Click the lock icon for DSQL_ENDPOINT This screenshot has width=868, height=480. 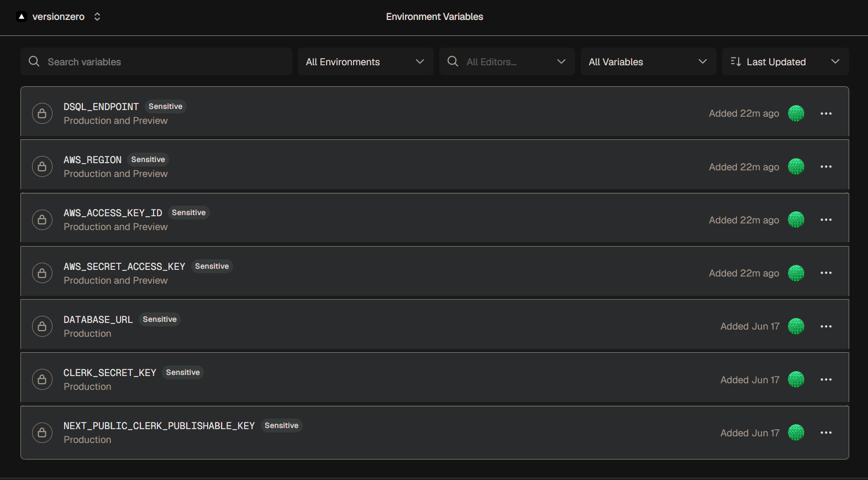pos(42,113)
